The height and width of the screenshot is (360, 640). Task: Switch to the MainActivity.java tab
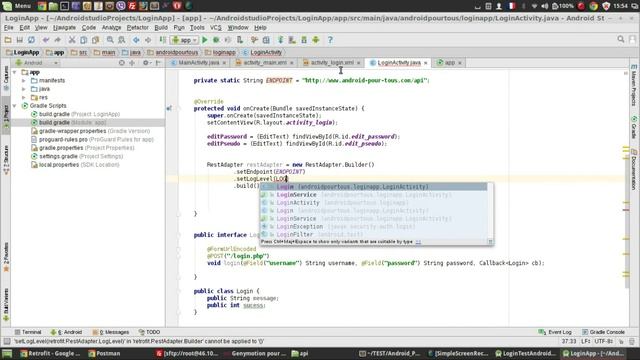[x=199, y=63]
